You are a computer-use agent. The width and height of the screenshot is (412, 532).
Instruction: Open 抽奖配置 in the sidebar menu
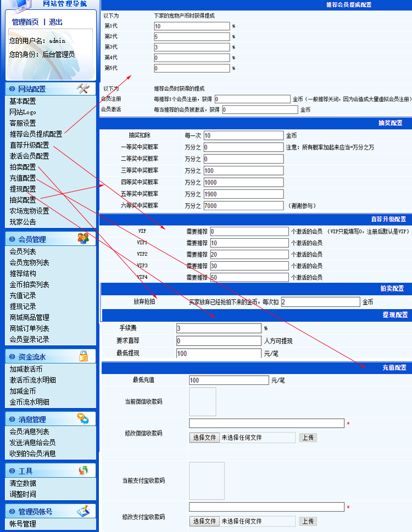(23, 200)
